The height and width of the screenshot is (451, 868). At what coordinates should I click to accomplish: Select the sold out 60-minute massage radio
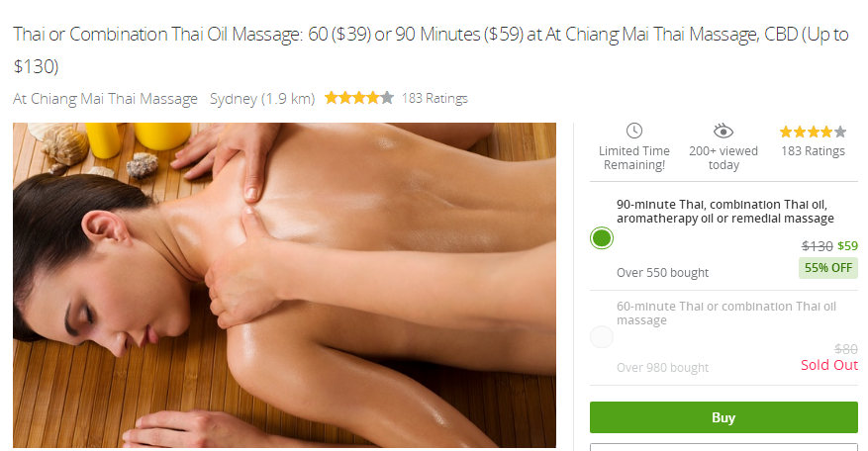pos(602,336)
